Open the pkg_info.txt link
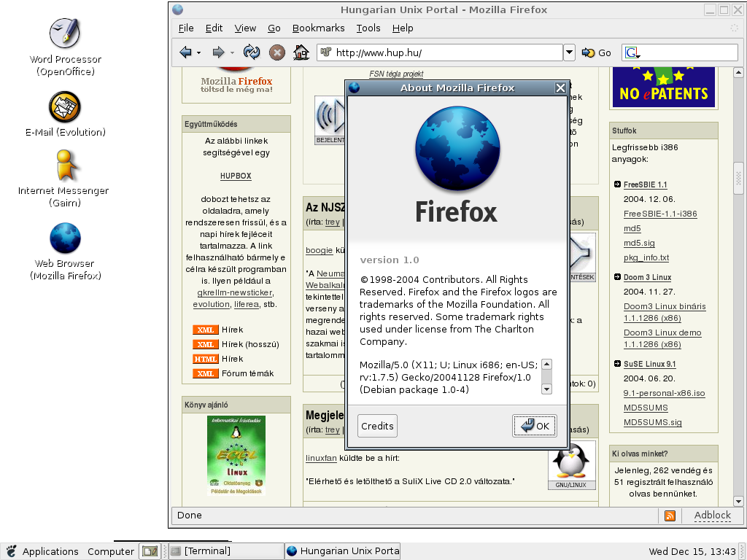The image size is (747, 560). 646,257
